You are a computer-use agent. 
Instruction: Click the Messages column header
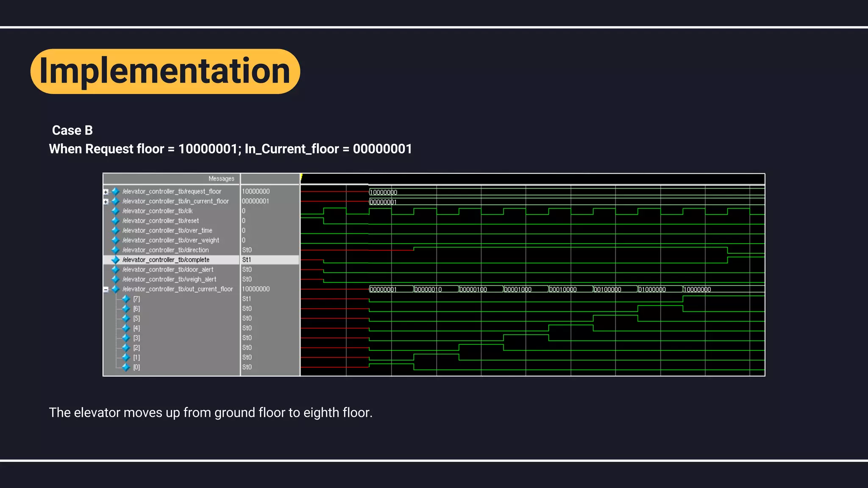pyautogui.click(x=221, y=179)
